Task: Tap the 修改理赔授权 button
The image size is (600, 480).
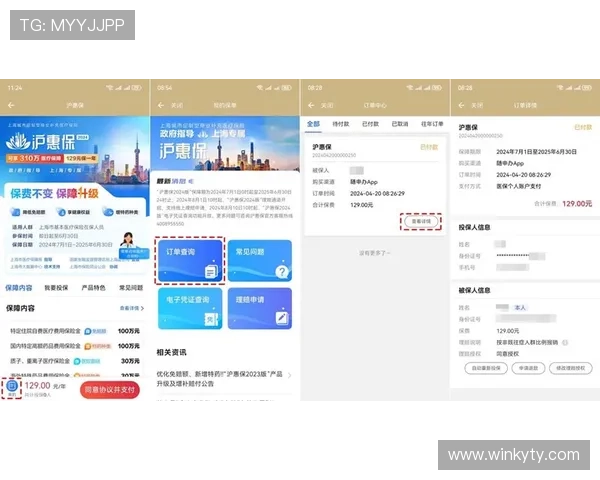Action: coord(571,368)
